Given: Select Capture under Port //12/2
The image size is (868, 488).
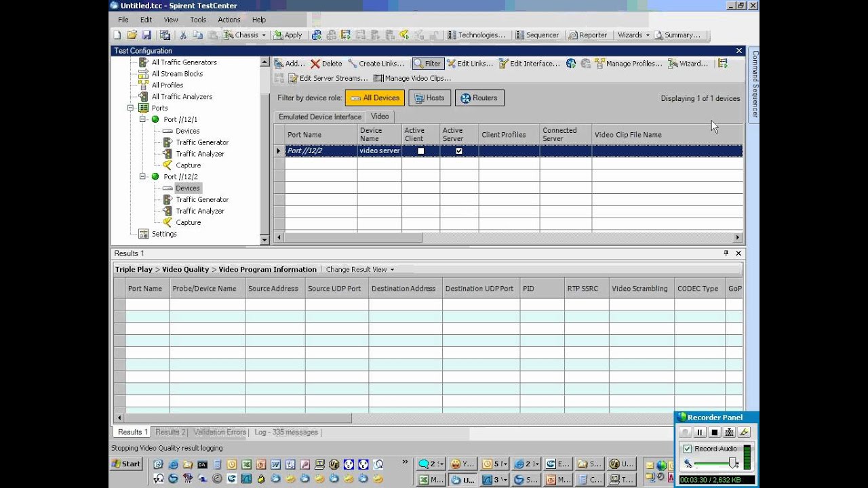Looking at the screenshot, I should pos(188,223).
